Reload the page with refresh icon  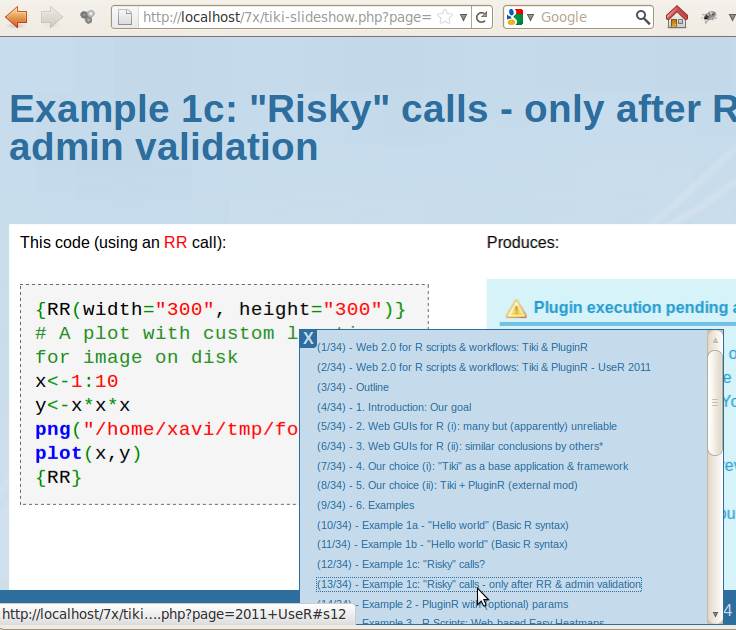(481, 17)
